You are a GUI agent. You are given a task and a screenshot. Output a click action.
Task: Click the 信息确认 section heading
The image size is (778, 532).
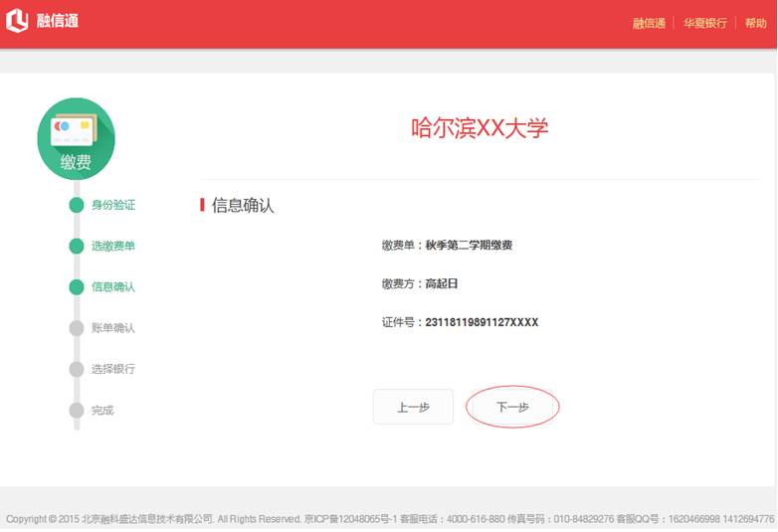(x=243, y=205)
